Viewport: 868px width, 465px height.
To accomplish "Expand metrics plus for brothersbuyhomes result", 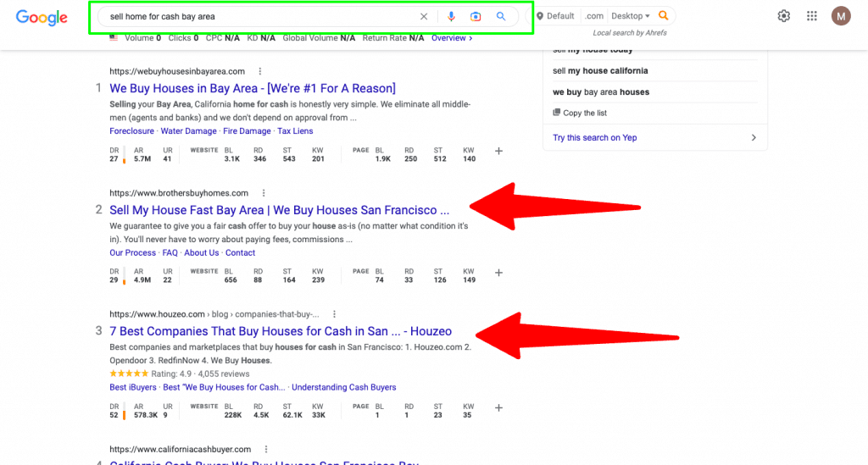I will tap(498, 273).
